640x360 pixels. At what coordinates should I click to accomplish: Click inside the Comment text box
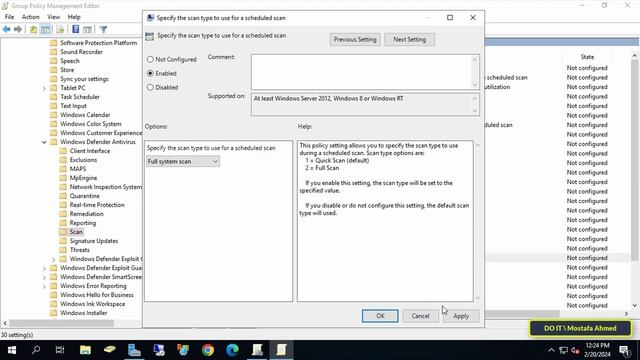tap(362, 72)
